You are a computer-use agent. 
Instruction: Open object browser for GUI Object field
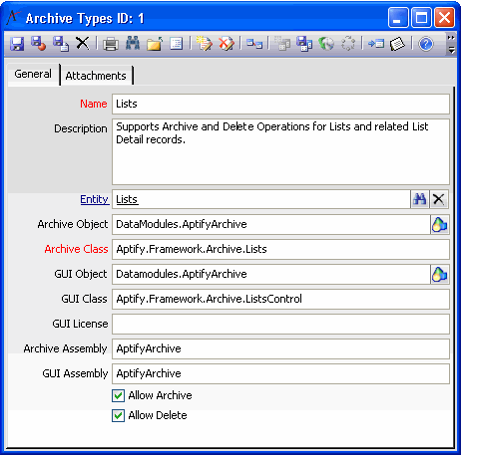pos(439,274)
